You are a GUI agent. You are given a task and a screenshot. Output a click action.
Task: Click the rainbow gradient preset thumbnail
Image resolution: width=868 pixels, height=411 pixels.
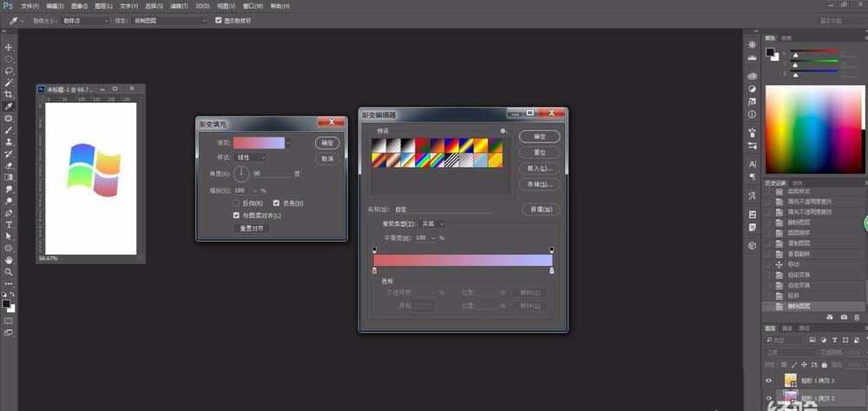[422, 161]
